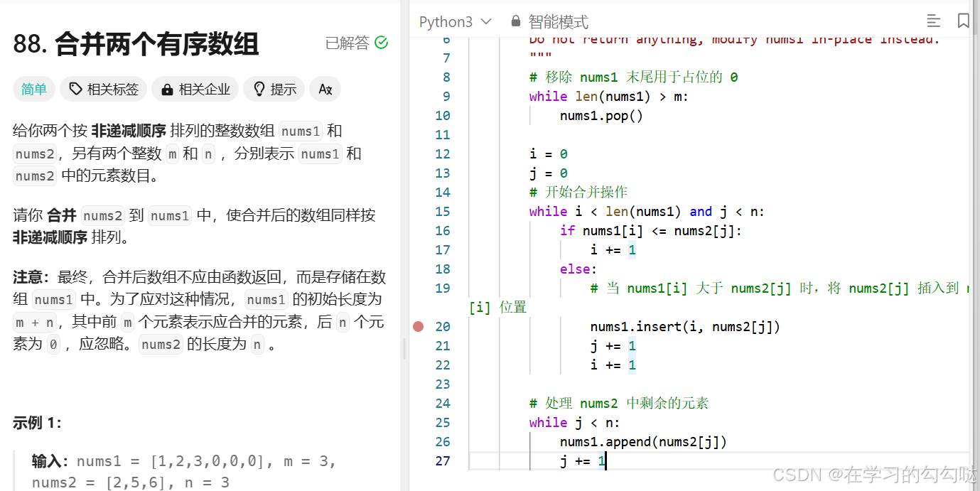The image size is (980, 491).
Task: Toggle the breakpoint gutter at line 9
Action: 419,96
